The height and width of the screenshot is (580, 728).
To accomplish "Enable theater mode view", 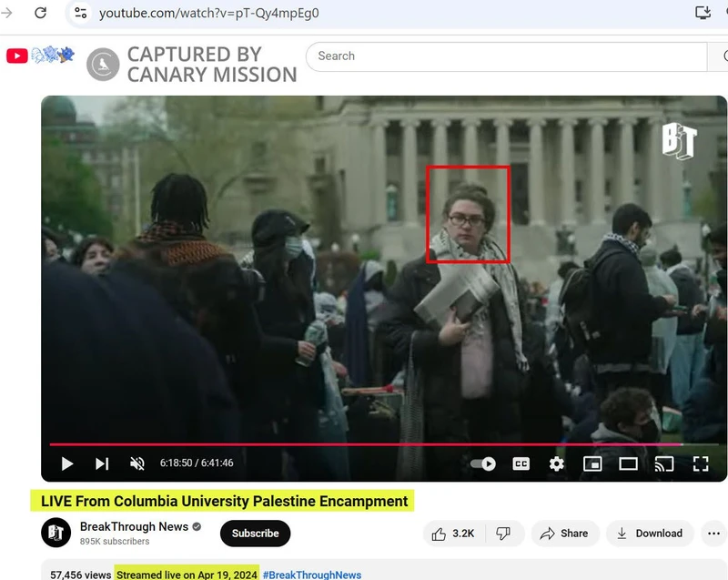I will click(x=628, y=463).
